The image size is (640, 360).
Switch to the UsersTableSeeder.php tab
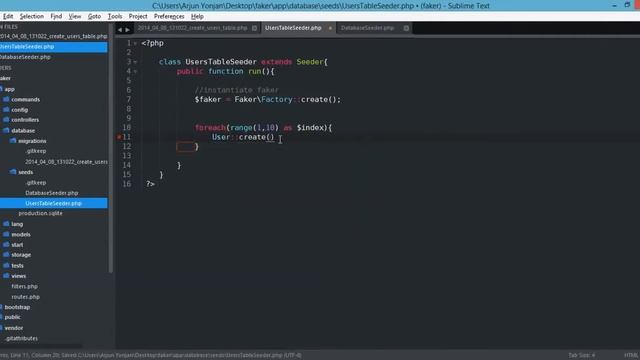tap(293, 28)
